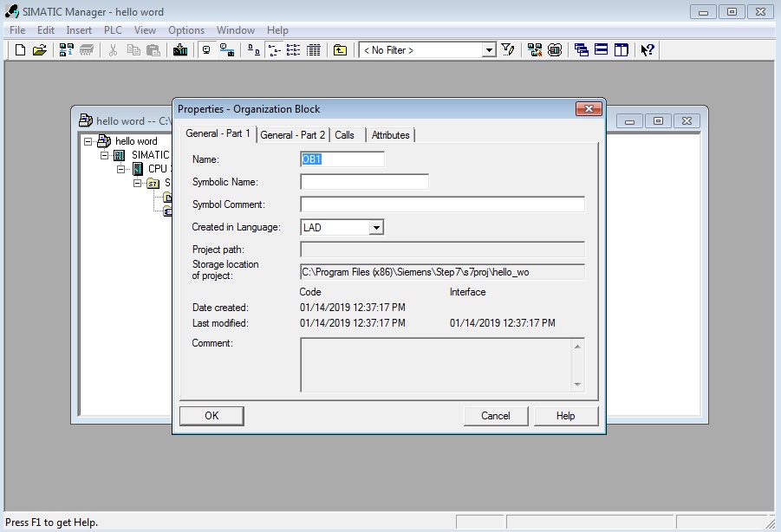The image size is (781, 532).
Task: Click the New Project toolbar icon
Action: (21, 50)
